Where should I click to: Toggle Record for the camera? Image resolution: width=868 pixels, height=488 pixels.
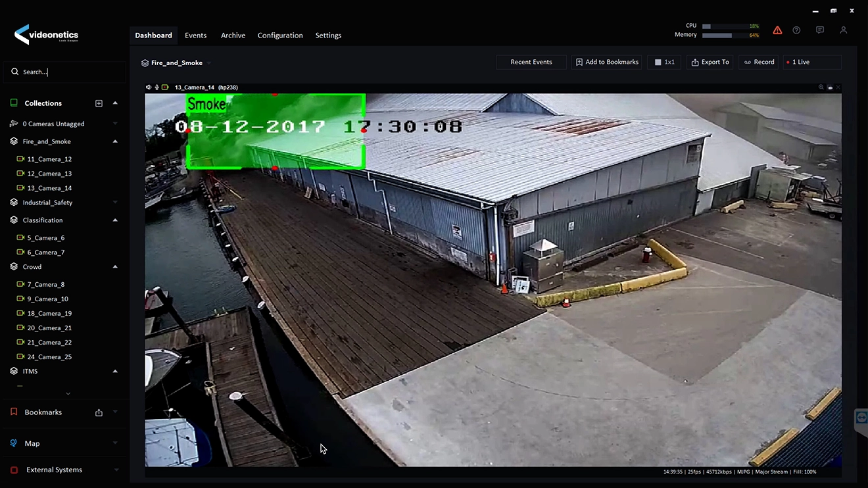click(759, 62)
